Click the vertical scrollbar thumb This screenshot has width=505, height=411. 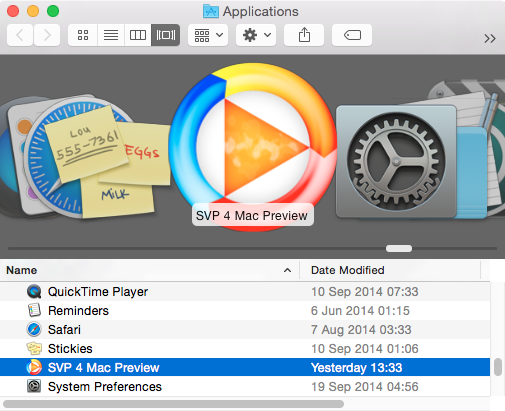click(x=498, y=367)
